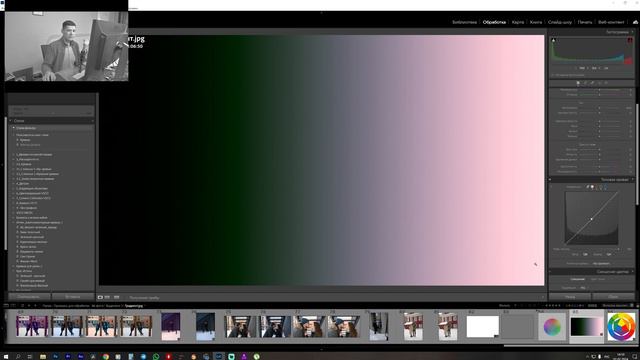The height and width of the screenshot is (360, 640).
Task: Open WhatsApp from taskbar
Action: pos(156,356)
